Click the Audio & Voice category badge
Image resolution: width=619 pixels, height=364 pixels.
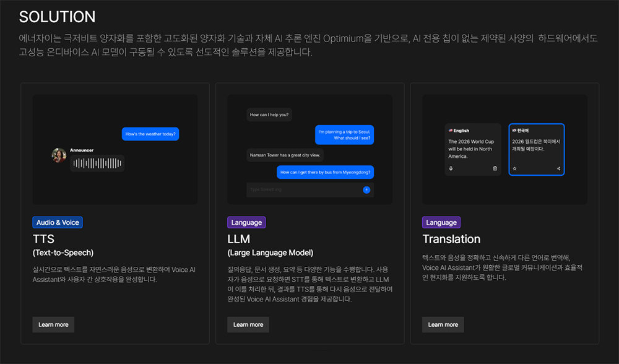coord(58,222)
